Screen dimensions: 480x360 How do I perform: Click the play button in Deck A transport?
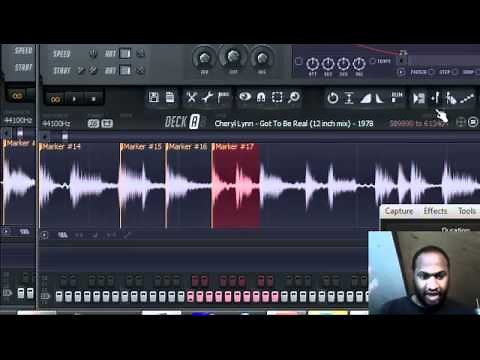pos(74,99)
